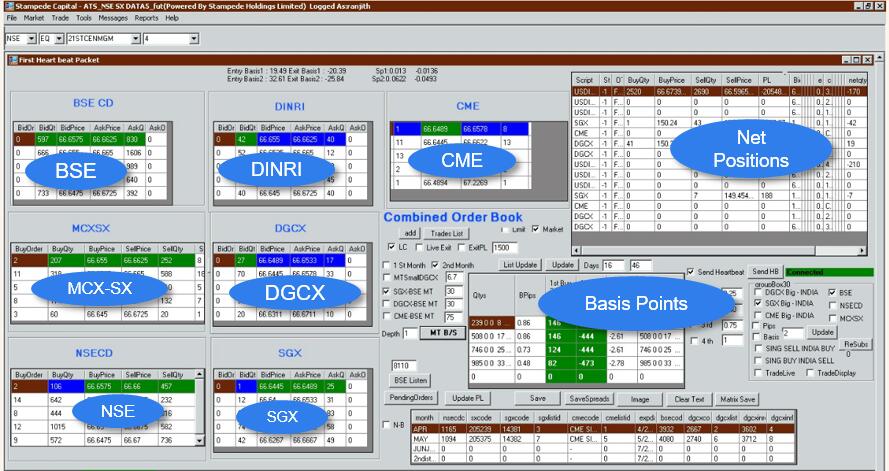Click the Stampede Capital app icon in title bar

[x=7, y=6]
